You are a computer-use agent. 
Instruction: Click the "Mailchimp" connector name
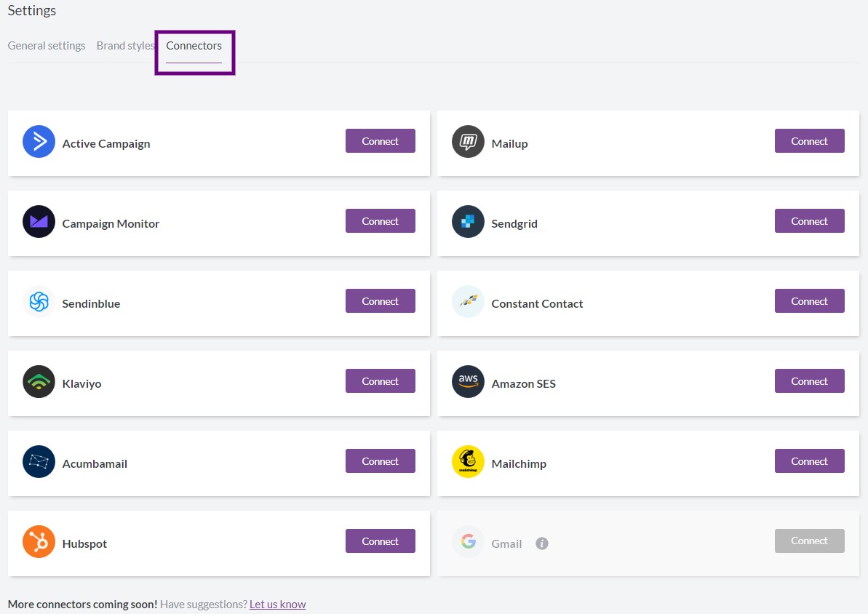(x=519, y=464)
